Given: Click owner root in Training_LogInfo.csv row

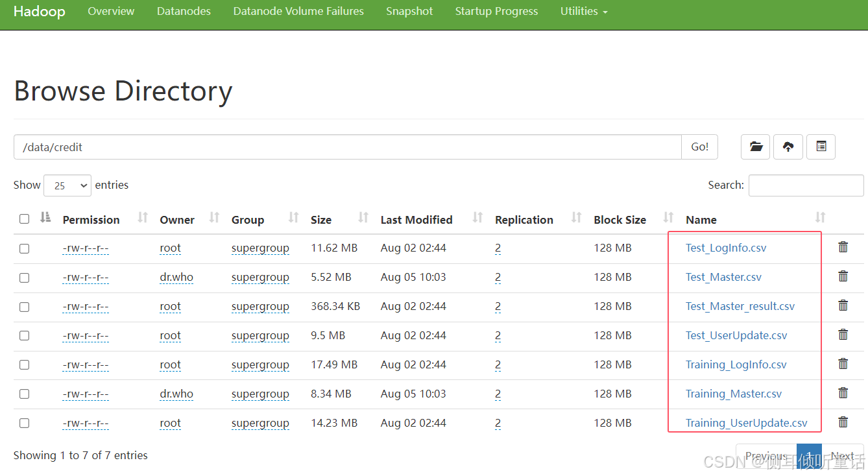Looking at the screenshot, I should [x=170, y=365].
